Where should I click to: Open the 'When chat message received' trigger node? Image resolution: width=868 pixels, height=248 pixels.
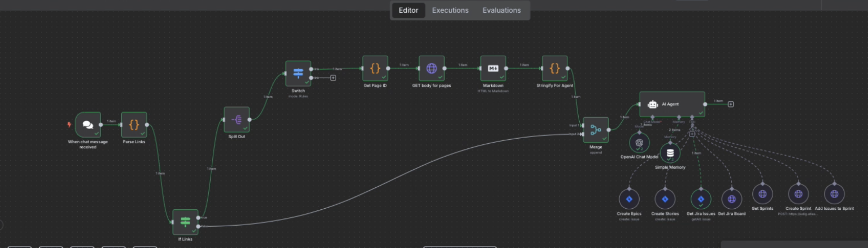(88, 125)
